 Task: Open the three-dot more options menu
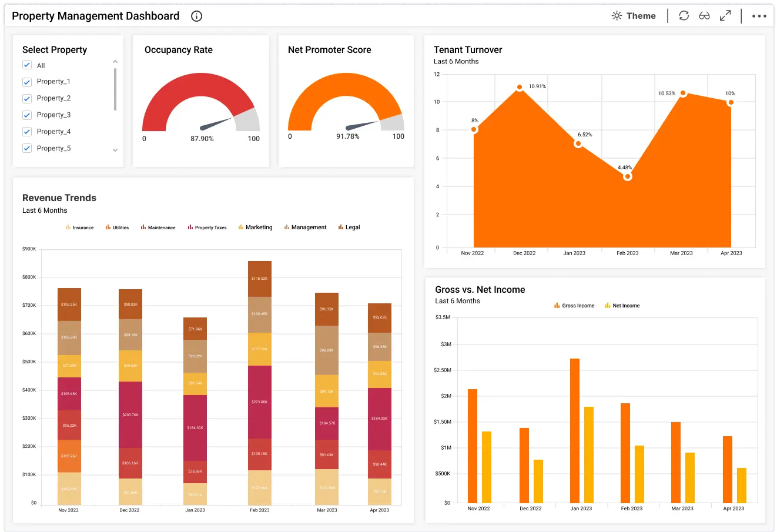(x=759, y=16)
